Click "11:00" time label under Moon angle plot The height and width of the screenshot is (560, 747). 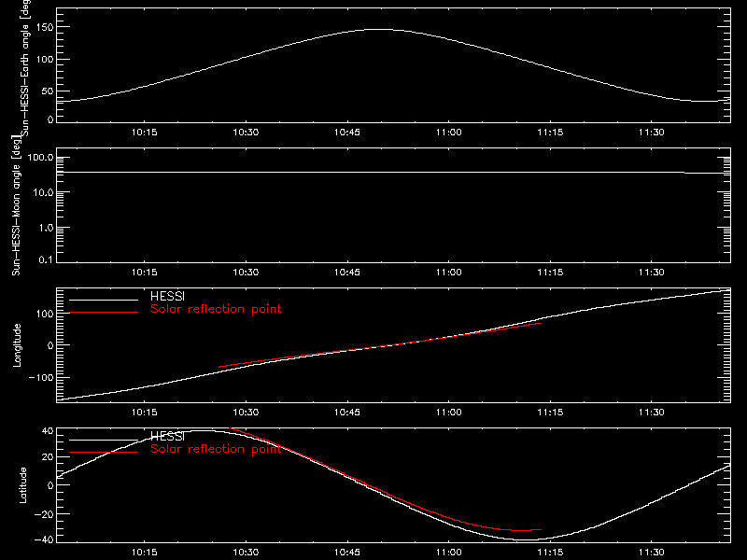click(449, 273)
